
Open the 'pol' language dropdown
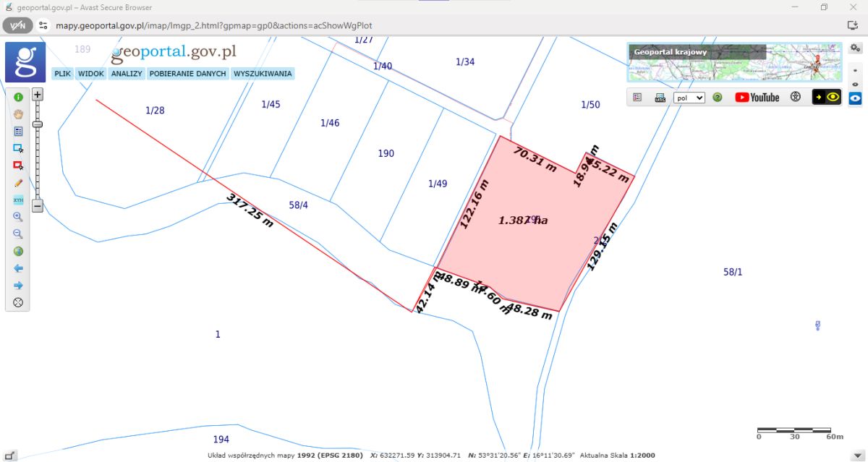[689, 98]
